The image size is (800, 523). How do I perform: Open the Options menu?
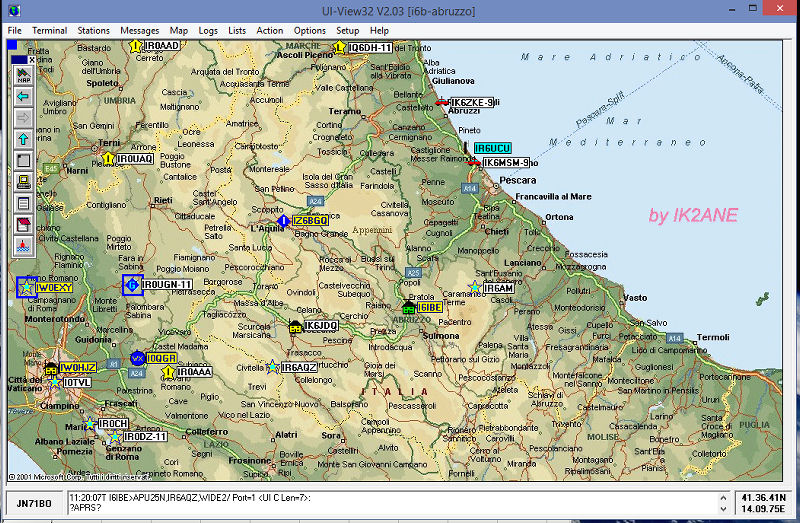[x=309, y=31]
